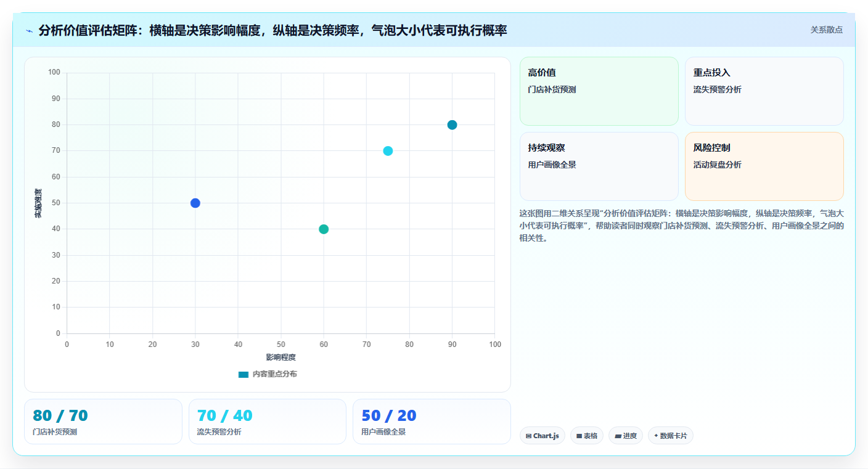Select the Chart.js chip
The image size is (868, 469).
pyautogui.click(x=542, y=436)
